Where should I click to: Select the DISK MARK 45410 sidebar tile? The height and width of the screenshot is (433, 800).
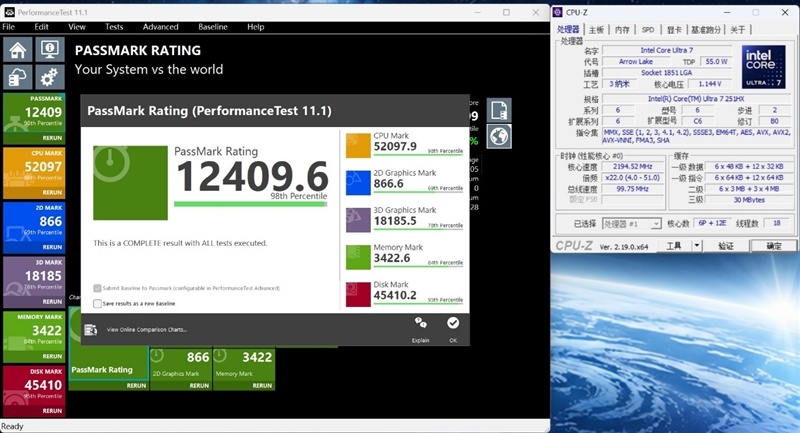(34, 391)
